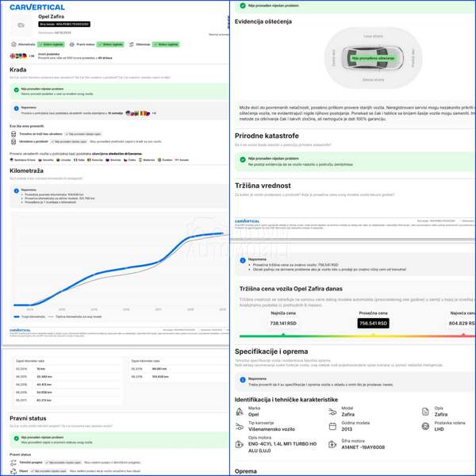
Task: Click the typical mileage gray legend entry
Action: [x=75, y=317]
